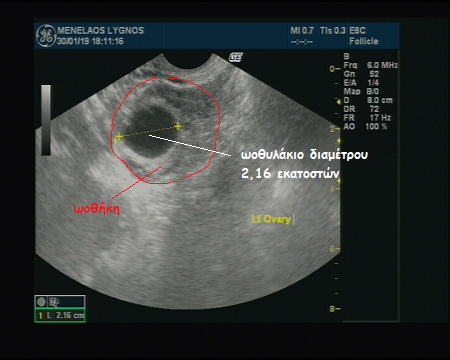Click the focal arrow just below 2 cm
Viewport: 450px width, 360px height.
[x=338, y=141]
